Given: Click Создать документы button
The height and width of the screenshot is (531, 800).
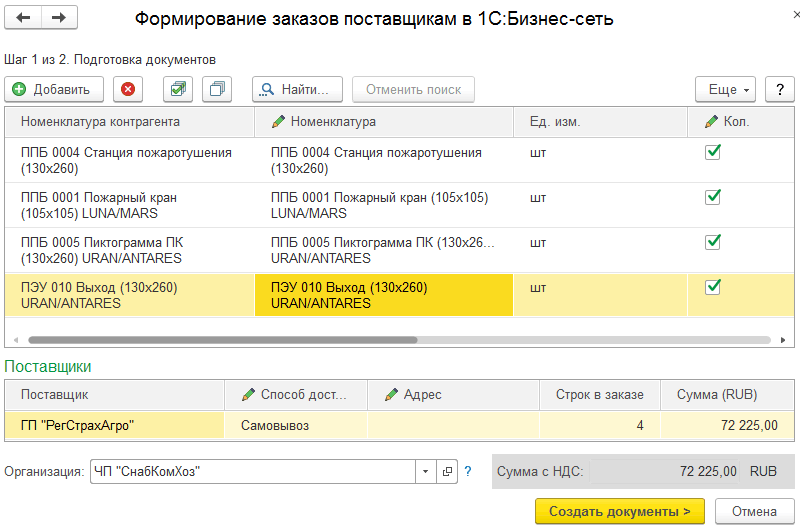Looking at the screenshot, I should click(619, 511).
